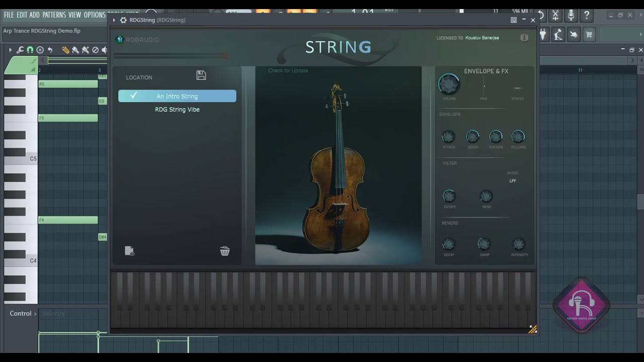Screen dimensions: 644x362
Task: Click the speaker playback tool icon
Action: pos(104,50)
